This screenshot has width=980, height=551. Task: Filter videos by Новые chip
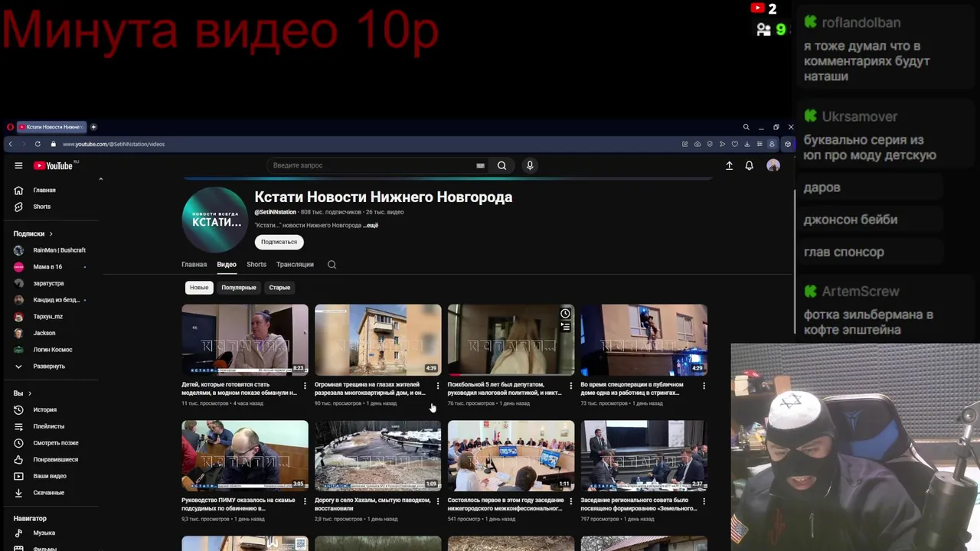pos(199,288)
